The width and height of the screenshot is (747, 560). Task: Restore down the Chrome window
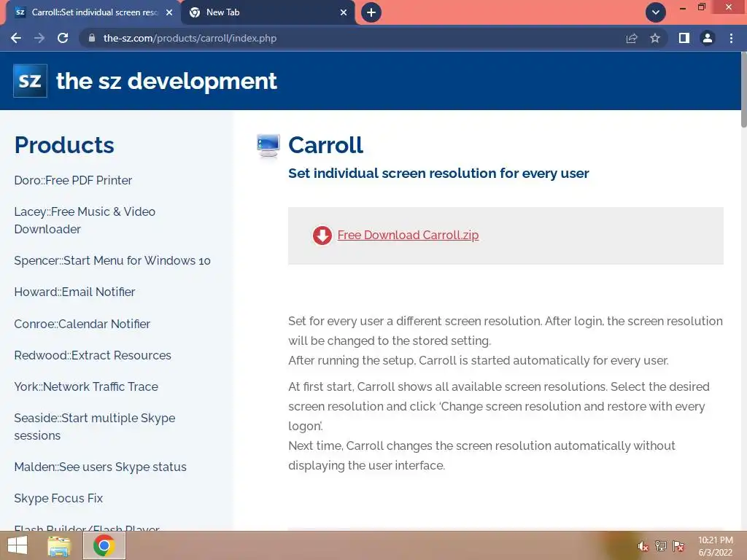701,7
